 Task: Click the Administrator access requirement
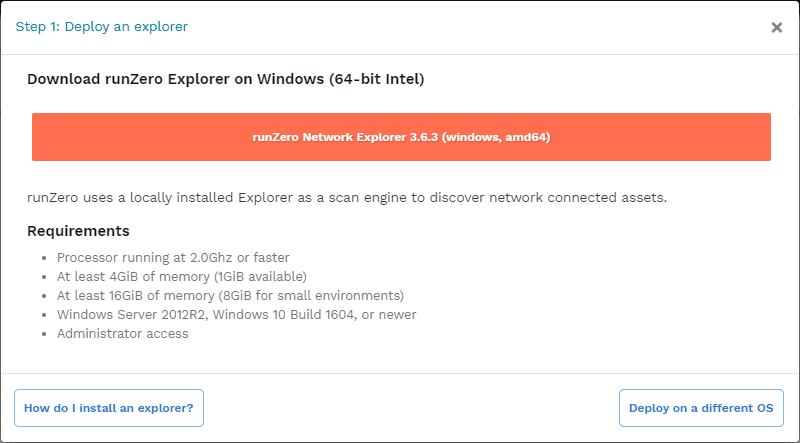(123, 334)
